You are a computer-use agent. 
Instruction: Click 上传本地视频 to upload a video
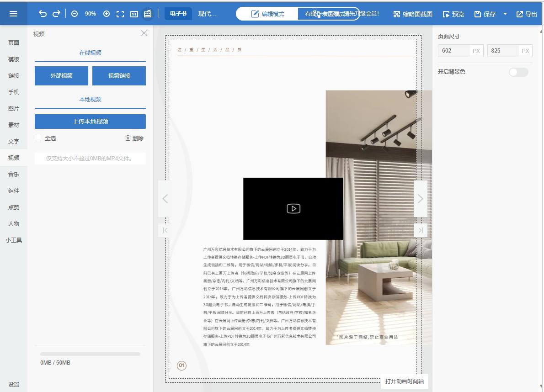(x=90, y=121)
